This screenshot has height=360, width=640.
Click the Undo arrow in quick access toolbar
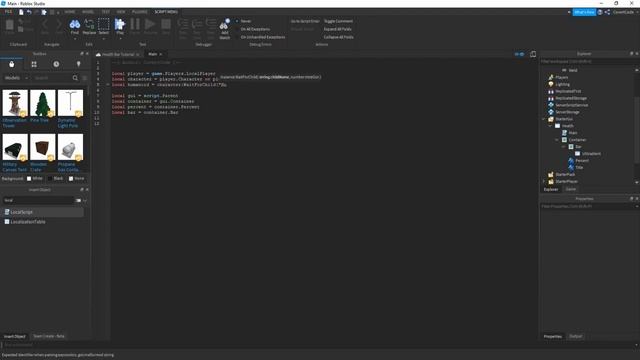click(x=29, y=12)
